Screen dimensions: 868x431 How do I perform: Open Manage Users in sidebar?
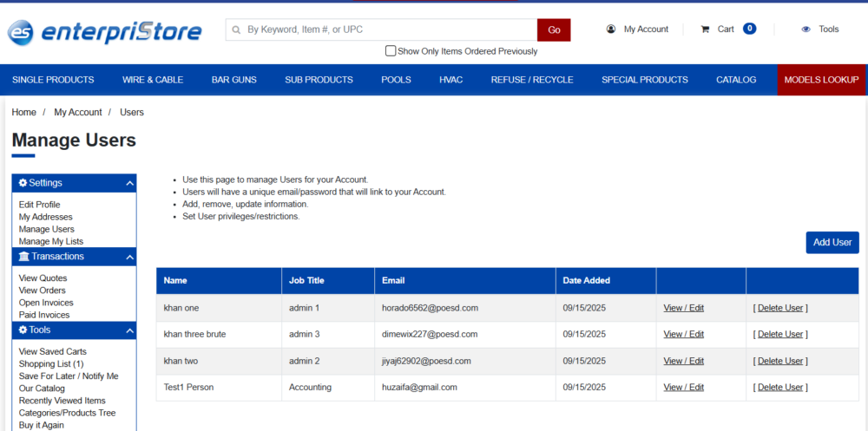pyautogui.click(x=47, y=229)
